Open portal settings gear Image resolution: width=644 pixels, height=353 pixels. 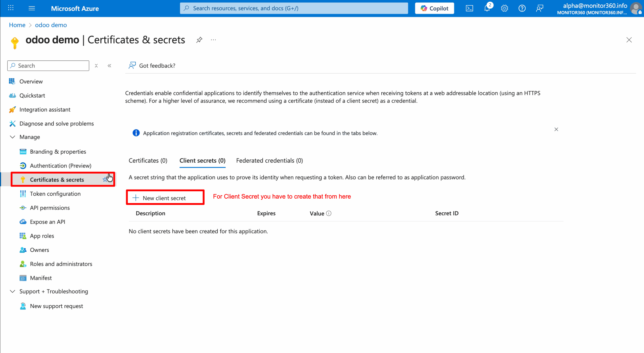(504, 8)
